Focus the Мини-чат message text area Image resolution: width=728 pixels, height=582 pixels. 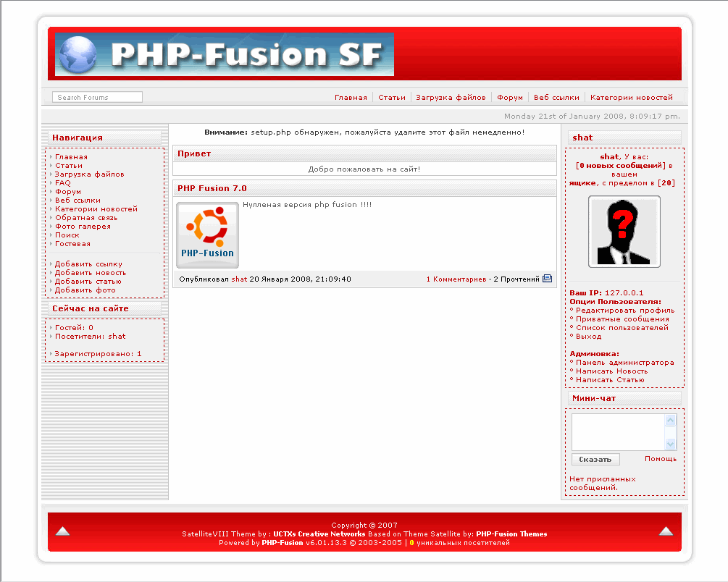tap(619, 432)
